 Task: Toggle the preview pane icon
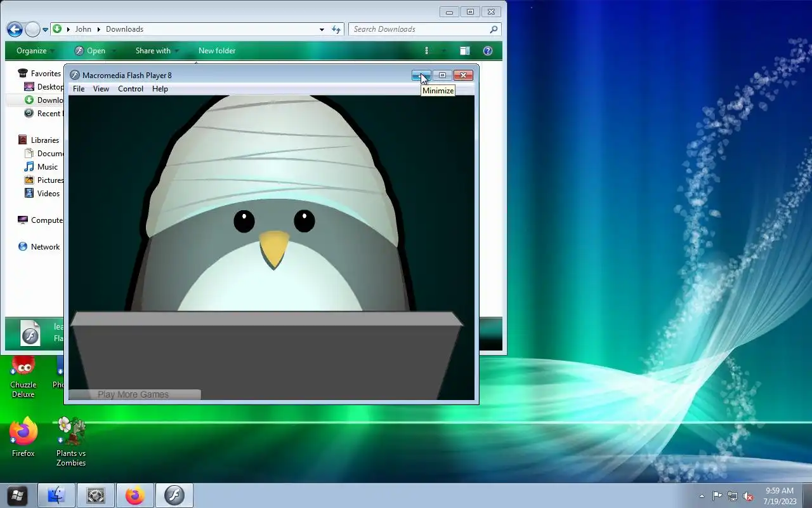(x=465, y=51)
